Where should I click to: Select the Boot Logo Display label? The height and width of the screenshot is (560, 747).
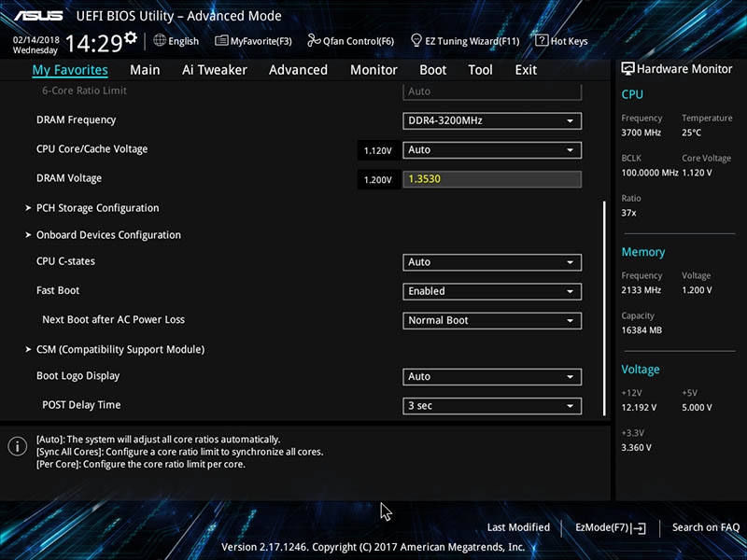78,376
